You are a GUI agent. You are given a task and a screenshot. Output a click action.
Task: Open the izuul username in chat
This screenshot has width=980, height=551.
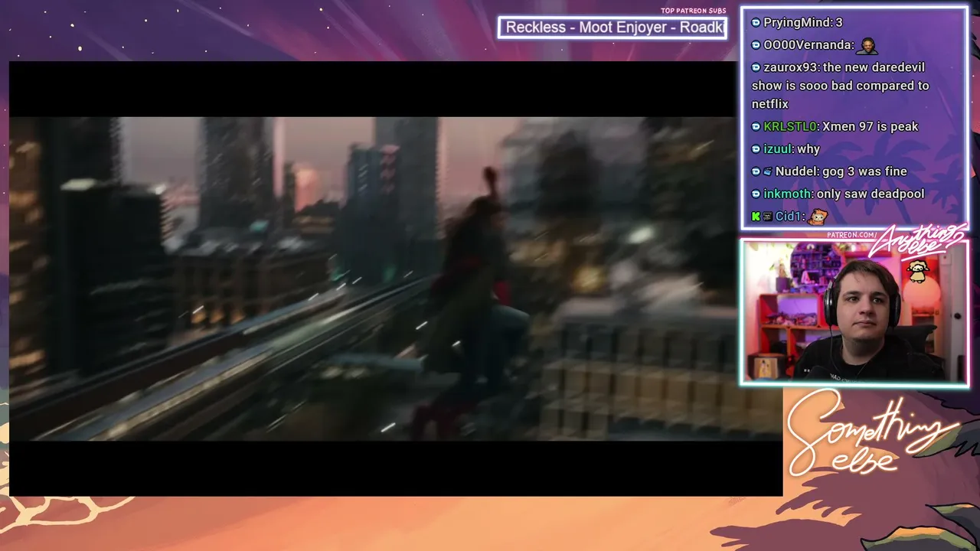pyautogui.click(x=777, y=149)
